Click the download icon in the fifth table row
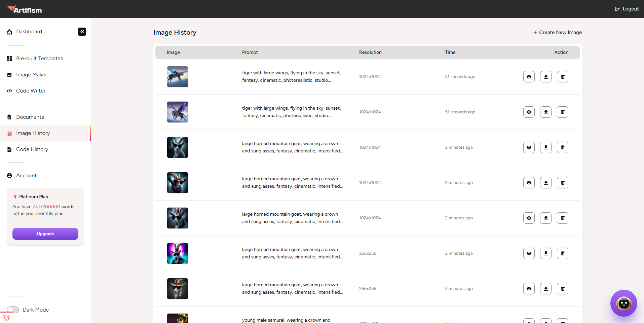This screenshot has width=644, height=323. pos(546,218)
